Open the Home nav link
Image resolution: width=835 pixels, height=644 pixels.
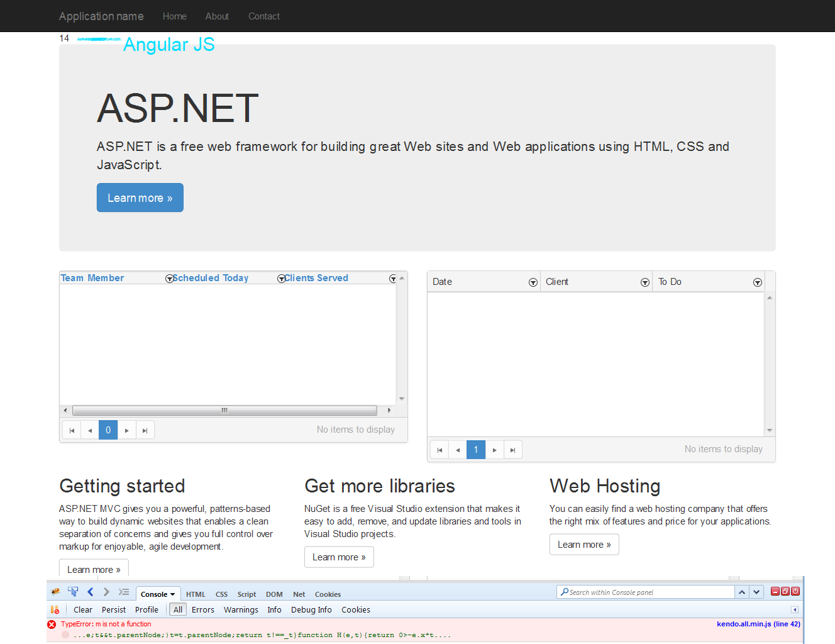pyautogui.click(x=174, y=16)
